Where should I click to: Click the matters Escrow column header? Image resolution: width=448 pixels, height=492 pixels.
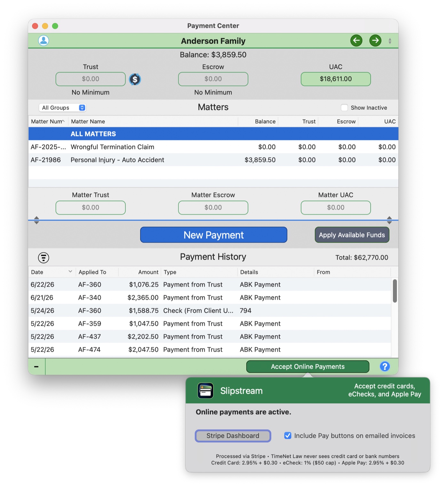(x=338, y=122)
